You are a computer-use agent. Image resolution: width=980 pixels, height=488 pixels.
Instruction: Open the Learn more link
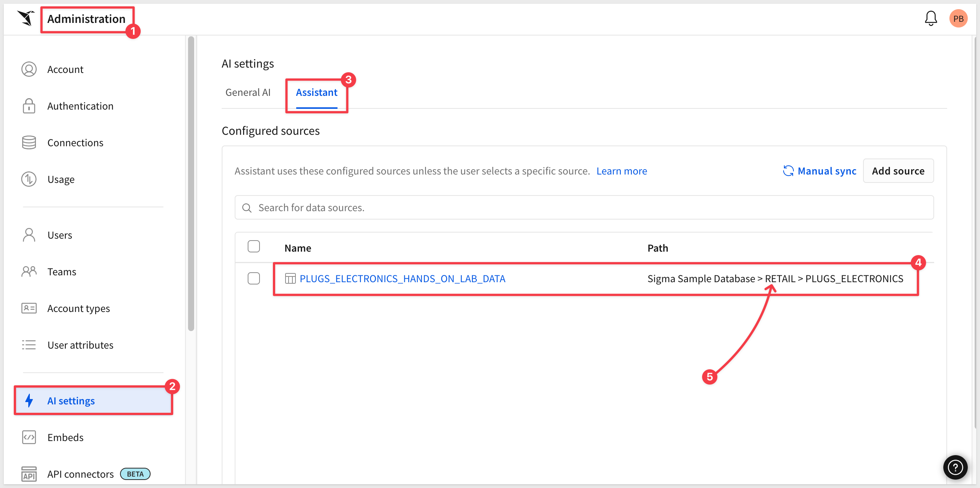[x=621, y=171]
